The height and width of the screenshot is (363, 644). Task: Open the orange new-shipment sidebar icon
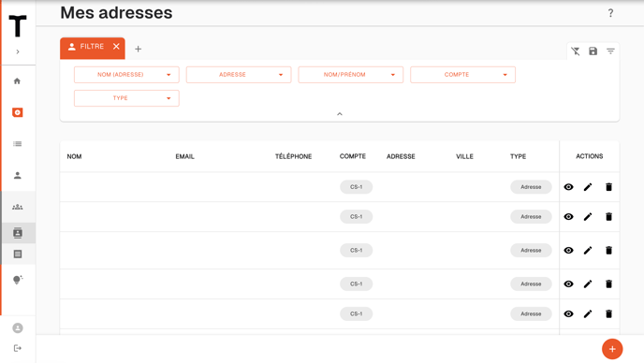point(17,112)
